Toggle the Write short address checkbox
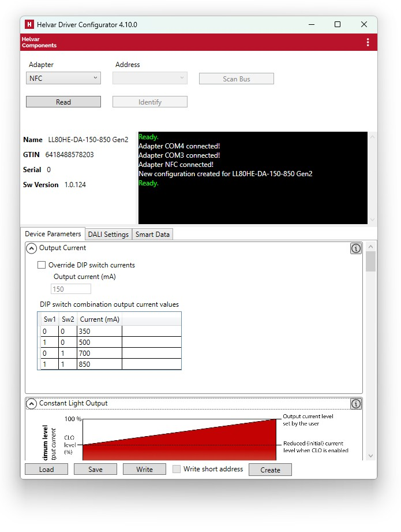Screen dimensions: 401x532 click(x=177, y=469)
